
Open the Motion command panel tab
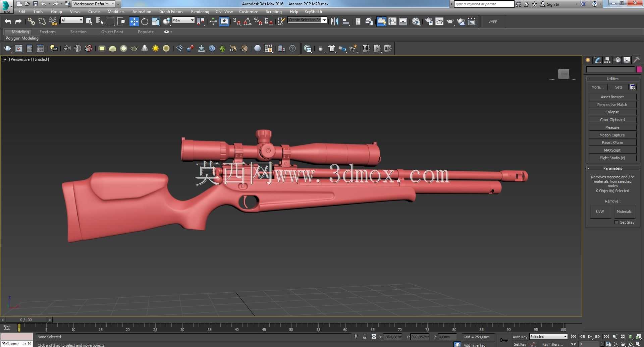[618, 60]
